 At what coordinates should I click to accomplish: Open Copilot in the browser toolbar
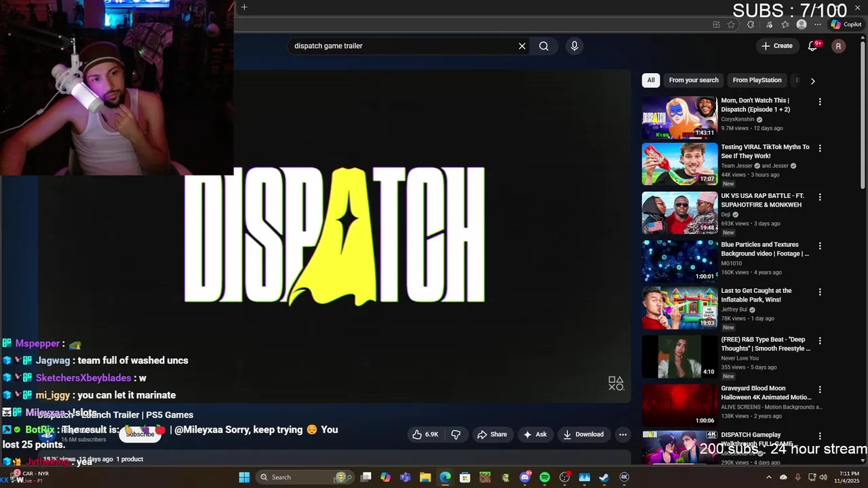846,24
